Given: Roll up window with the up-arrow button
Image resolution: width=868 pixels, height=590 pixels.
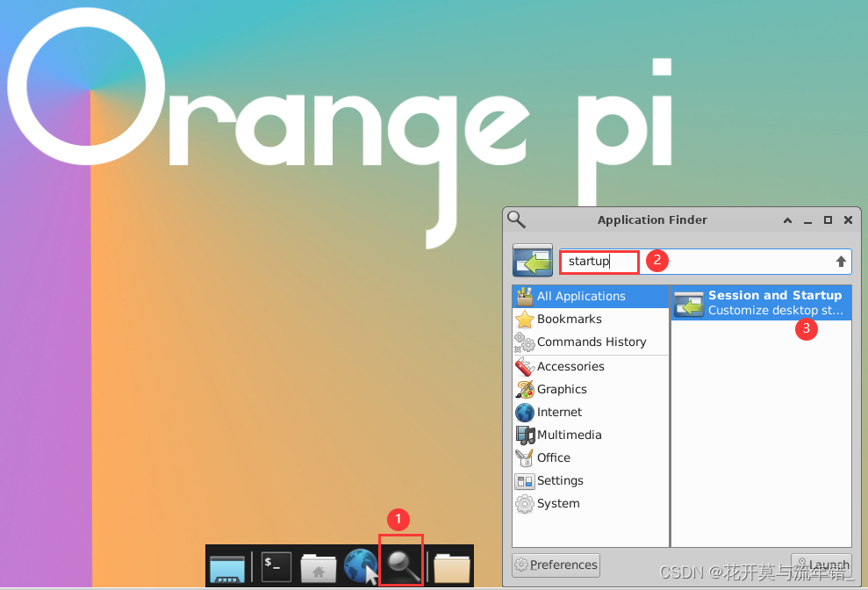Looking at the screenshot, I should coord(787,220).
